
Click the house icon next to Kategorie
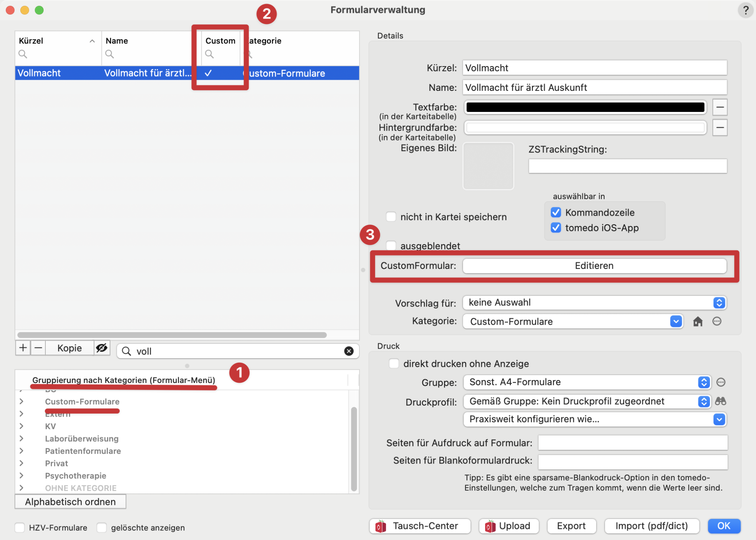click(698, 321)
